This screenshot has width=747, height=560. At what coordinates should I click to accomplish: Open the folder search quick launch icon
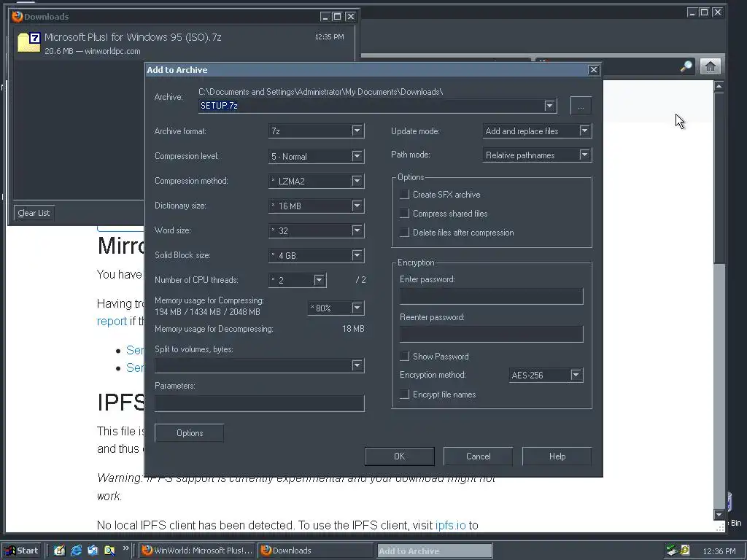[x=109, y=551]
